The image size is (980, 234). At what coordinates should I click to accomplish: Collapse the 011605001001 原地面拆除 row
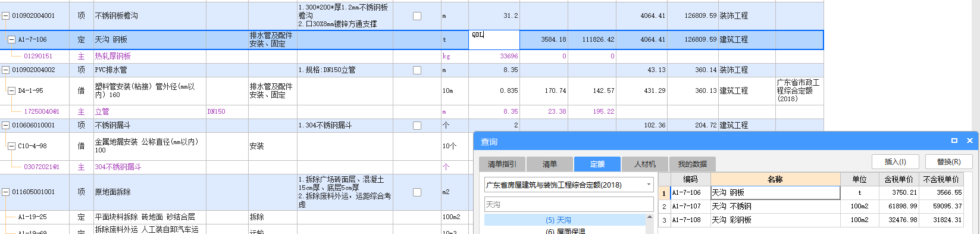(x=6, y=192)
